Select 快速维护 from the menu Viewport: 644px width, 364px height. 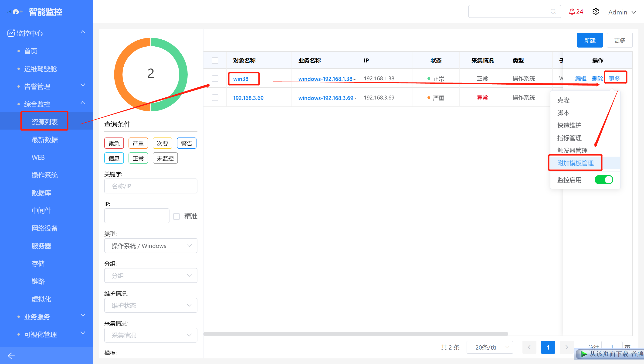pos(585,125)
